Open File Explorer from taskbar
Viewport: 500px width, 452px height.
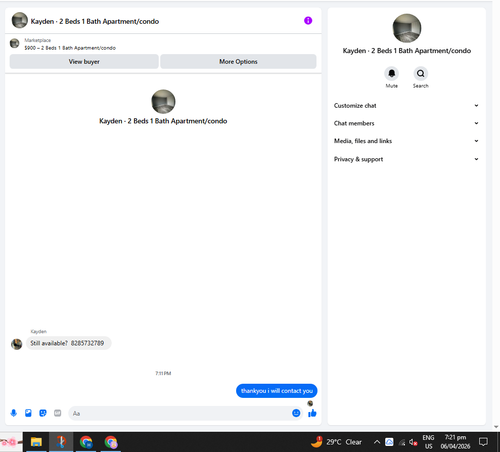(36, 442)
